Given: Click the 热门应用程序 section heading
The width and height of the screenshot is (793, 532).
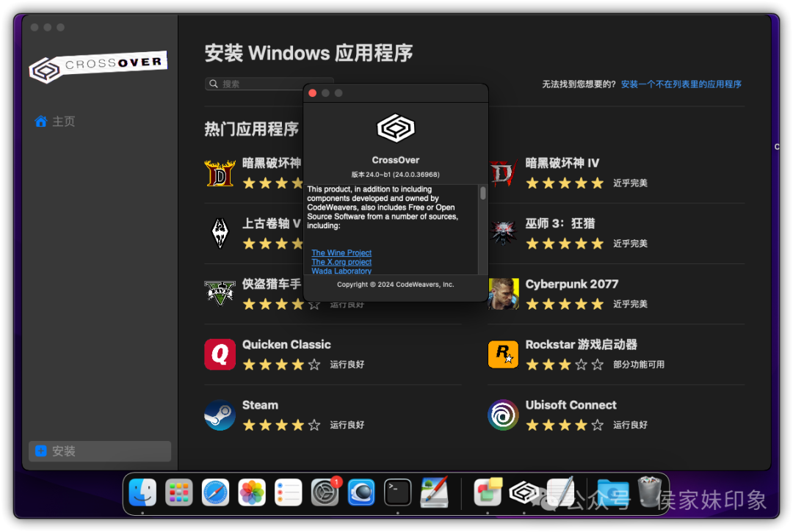Looking at the screenshot, I should 251,129.
